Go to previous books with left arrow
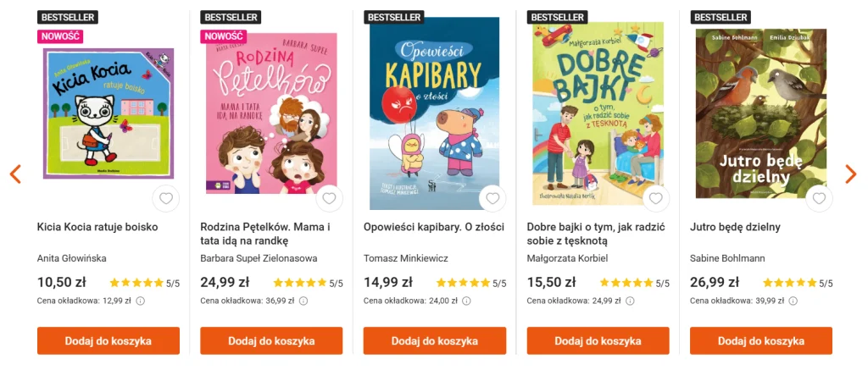The width and height of the screenshot is (868, 370). coord(15,174)
